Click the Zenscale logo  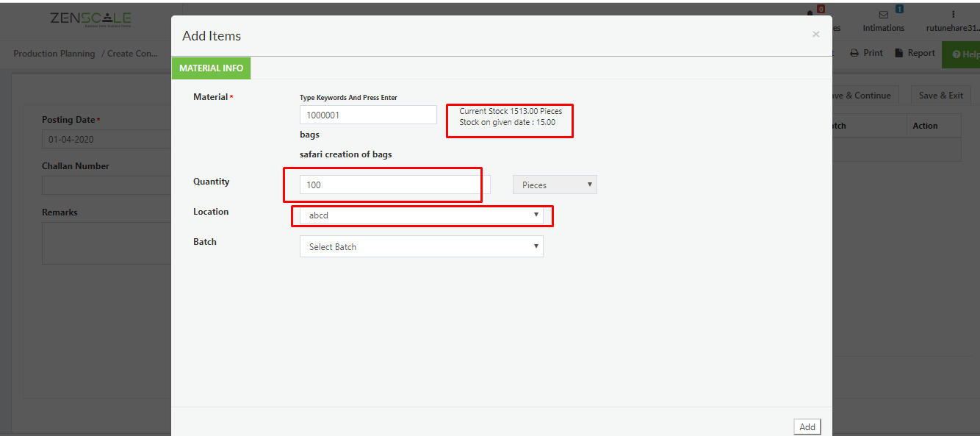click(90, 19)
